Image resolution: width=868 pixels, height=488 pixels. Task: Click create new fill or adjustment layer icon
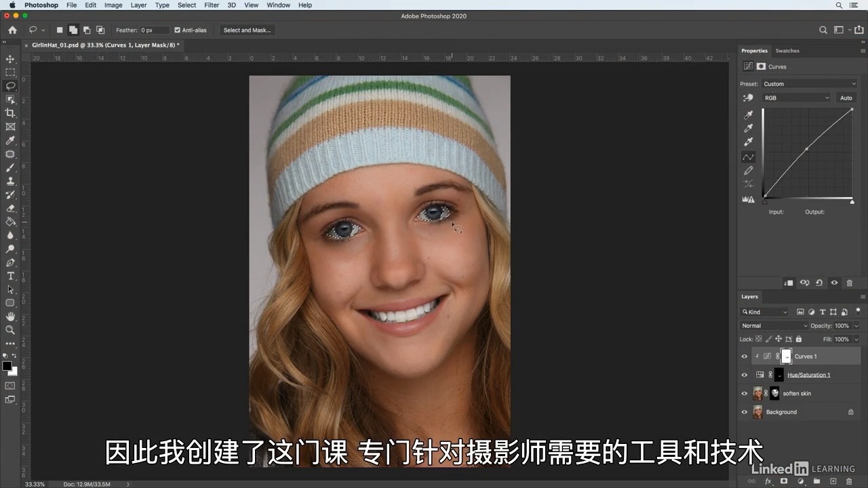[801, 481]
